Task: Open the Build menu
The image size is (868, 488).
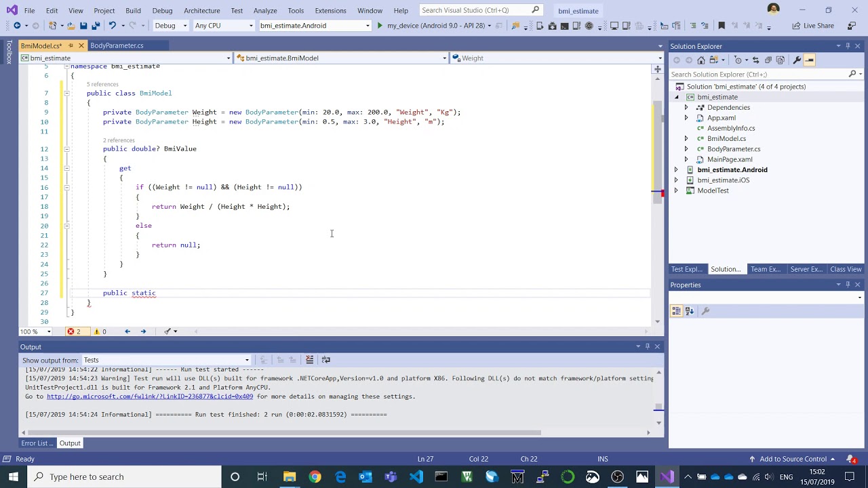Action: 133,11
